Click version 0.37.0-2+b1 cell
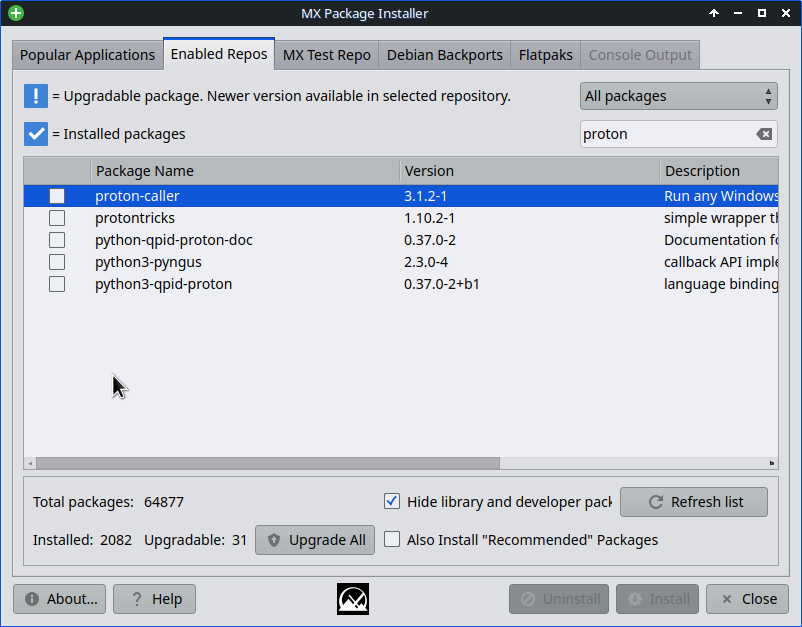The height and width of the screenshot is (627, 802). (441, 284)
